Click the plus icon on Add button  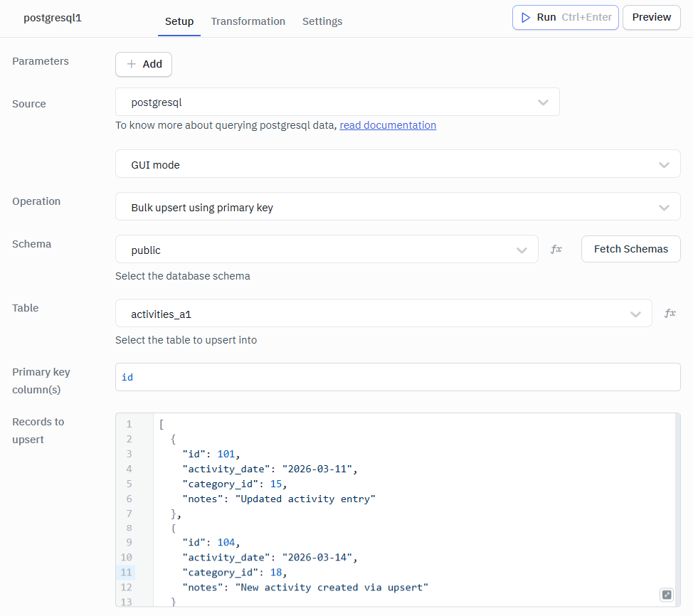(132, 64)
